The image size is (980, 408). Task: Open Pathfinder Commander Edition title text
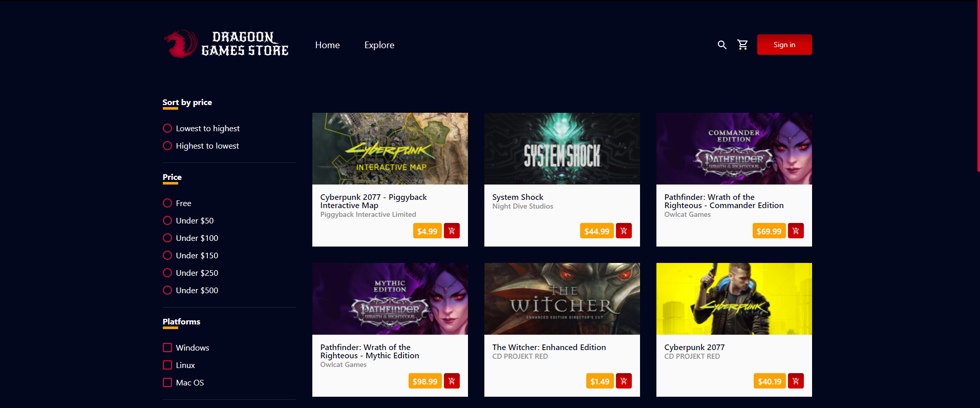click(x=724, y=201)
